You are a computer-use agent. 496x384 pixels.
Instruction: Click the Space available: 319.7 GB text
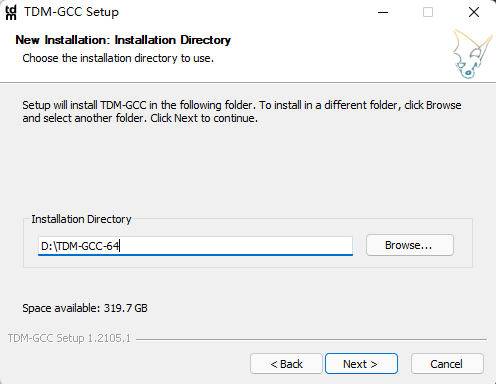click(85, 308)
